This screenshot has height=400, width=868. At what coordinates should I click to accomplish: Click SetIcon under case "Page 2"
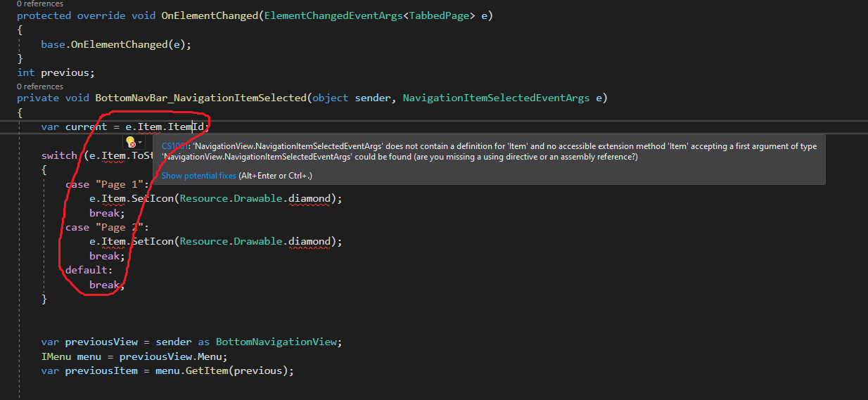click(153, 241)
